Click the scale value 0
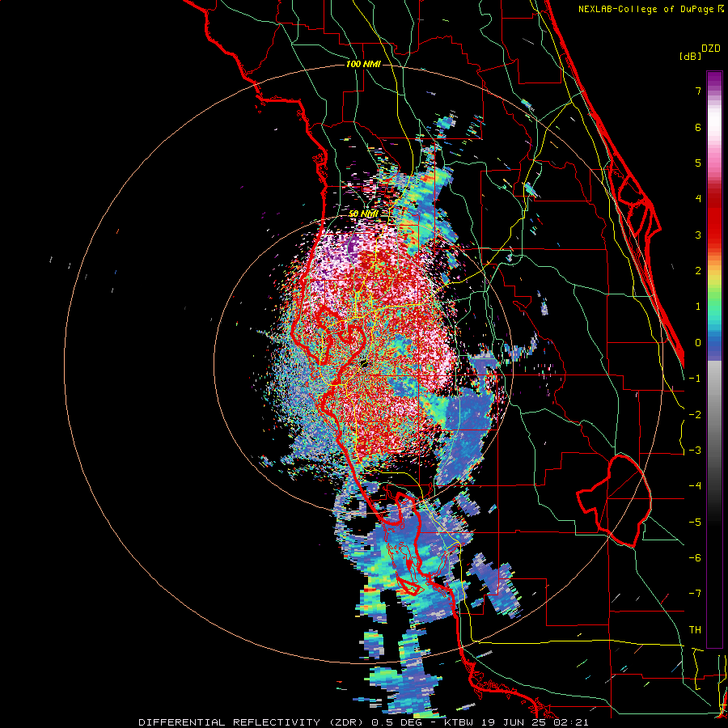Image resolution: width=728 pixels, height=728 pixels. pos(698,343)
